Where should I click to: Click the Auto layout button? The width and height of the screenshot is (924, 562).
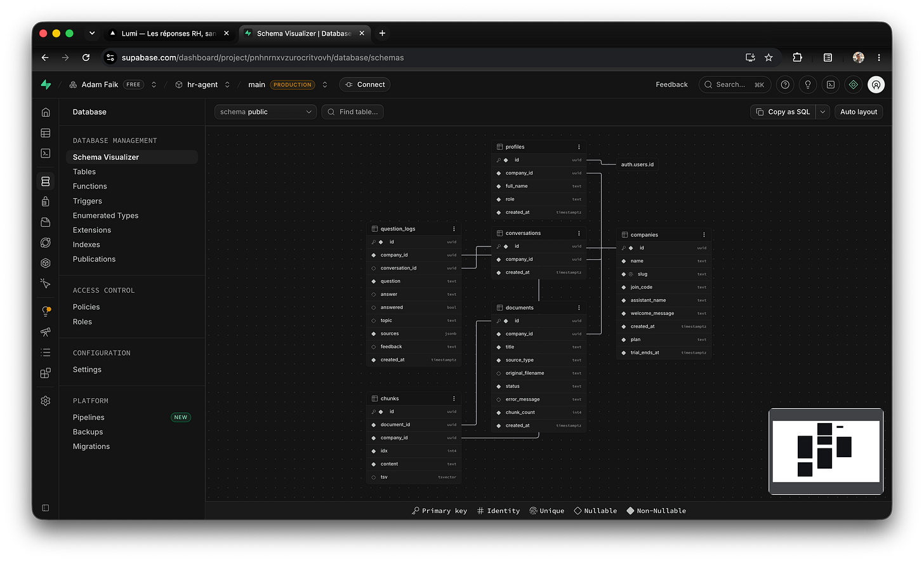[x=859, y=112]
